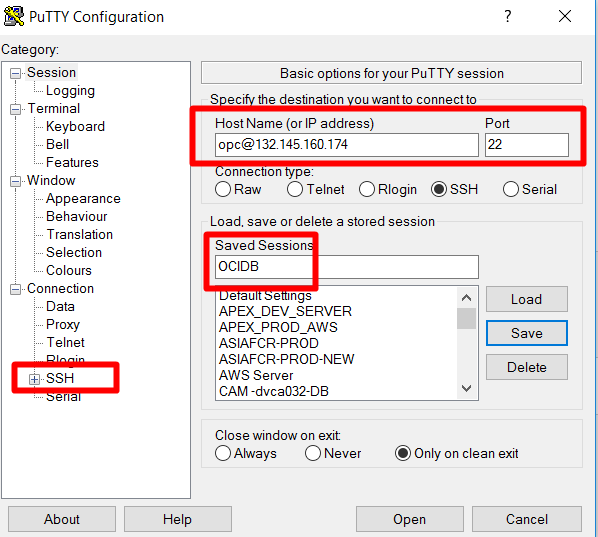Click the Host Name input field
The width and height of the screenshot is (598, 537).
point(347,145)
